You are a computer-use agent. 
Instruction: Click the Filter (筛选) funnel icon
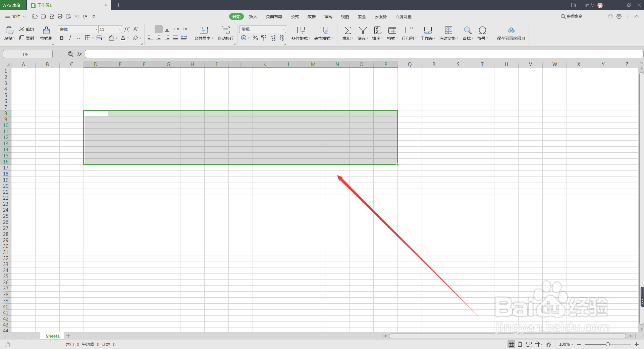pos(363,30)
